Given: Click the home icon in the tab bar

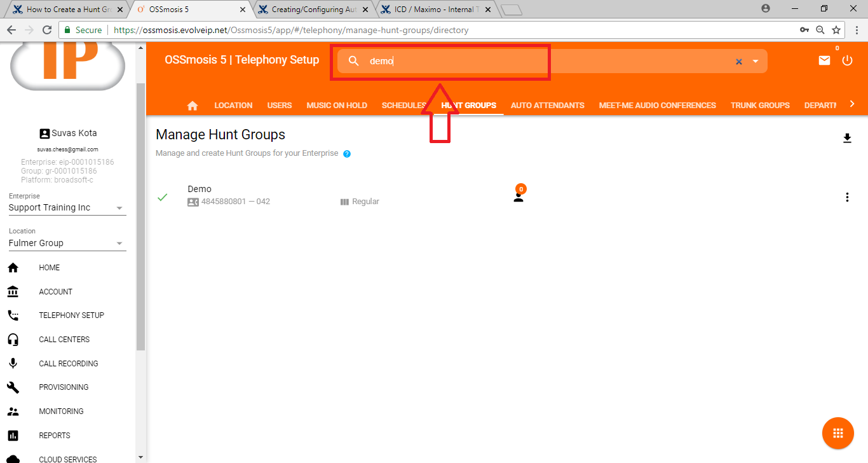Looking at the screenshot, I should pos(193,106).
